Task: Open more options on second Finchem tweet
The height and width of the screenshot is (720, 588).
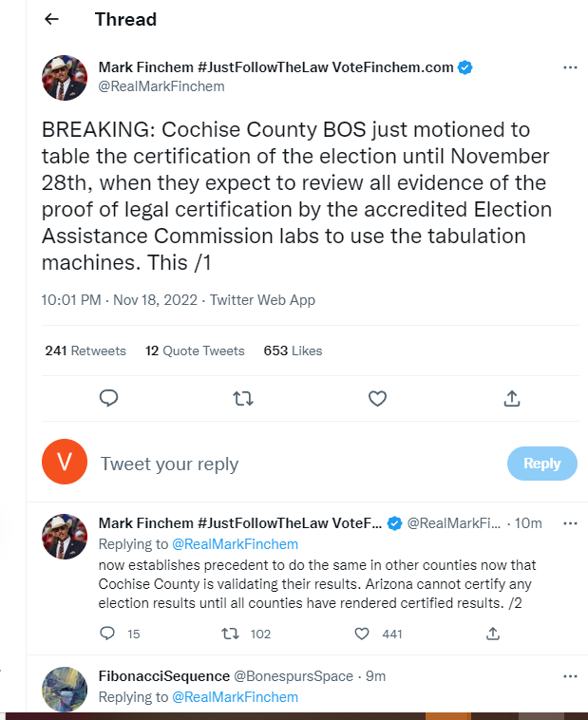Action: tap(570, 523)
